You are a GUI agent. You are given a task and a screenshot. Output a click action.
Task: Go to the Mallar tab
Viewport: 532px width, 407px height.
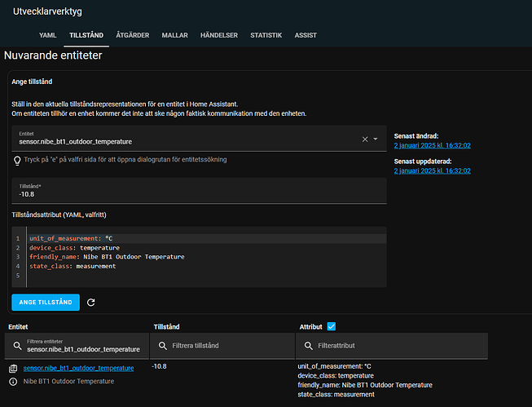[175, 36]
